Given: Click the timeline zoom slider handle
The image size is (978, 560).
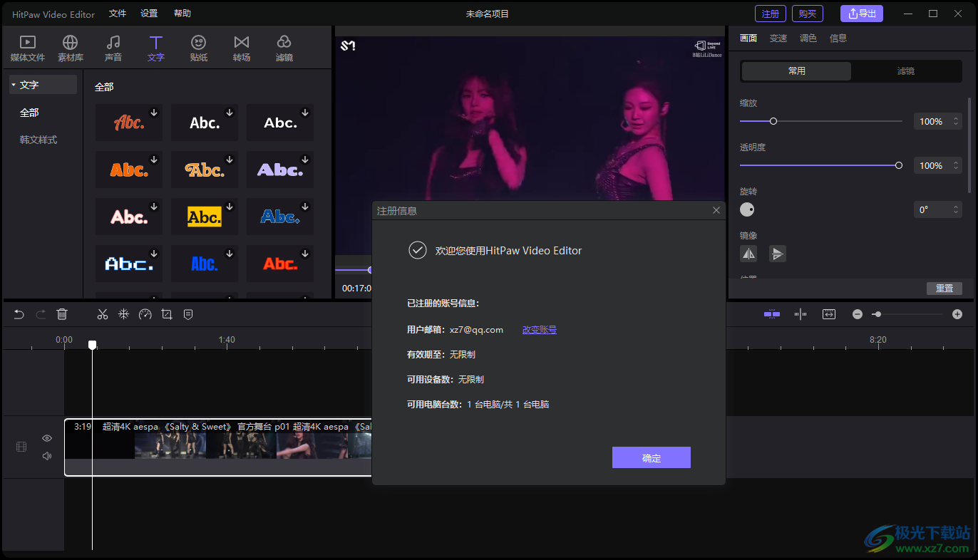Looking at the screenshot, I should click(877, 314).
